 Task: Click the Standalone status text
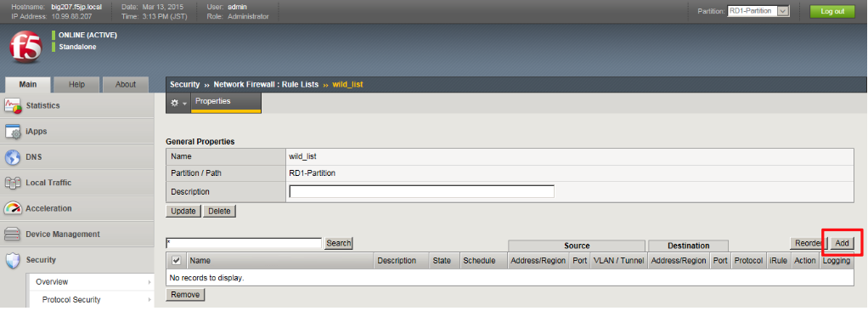(77, 47)
